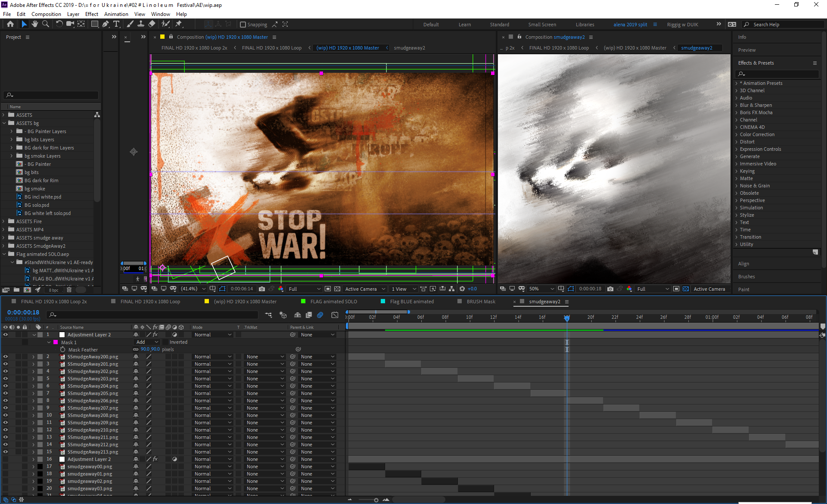Select the Pen tool
The width and height of the screenshot is (827, 504).
[106, 24]
